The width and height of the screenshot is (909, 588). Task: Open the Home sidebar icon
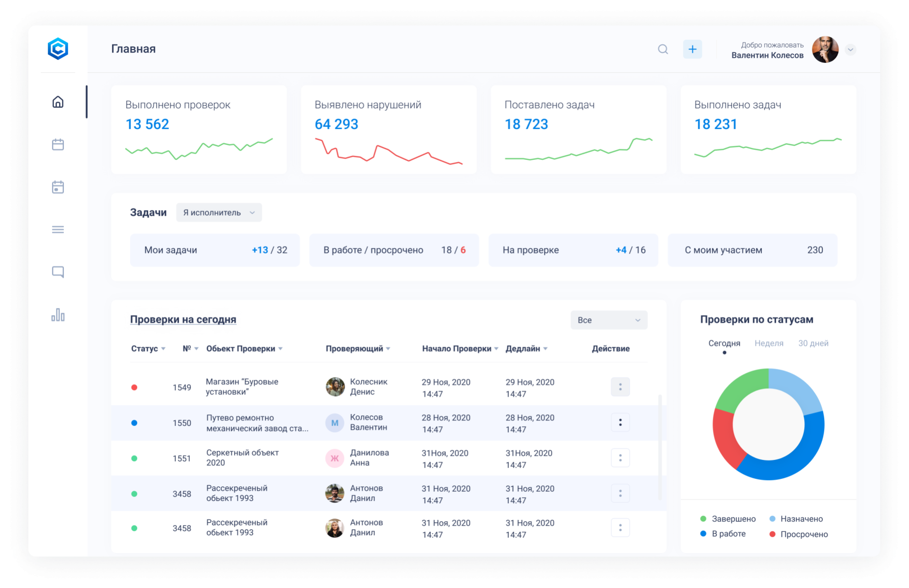click(x=58, y=102)
